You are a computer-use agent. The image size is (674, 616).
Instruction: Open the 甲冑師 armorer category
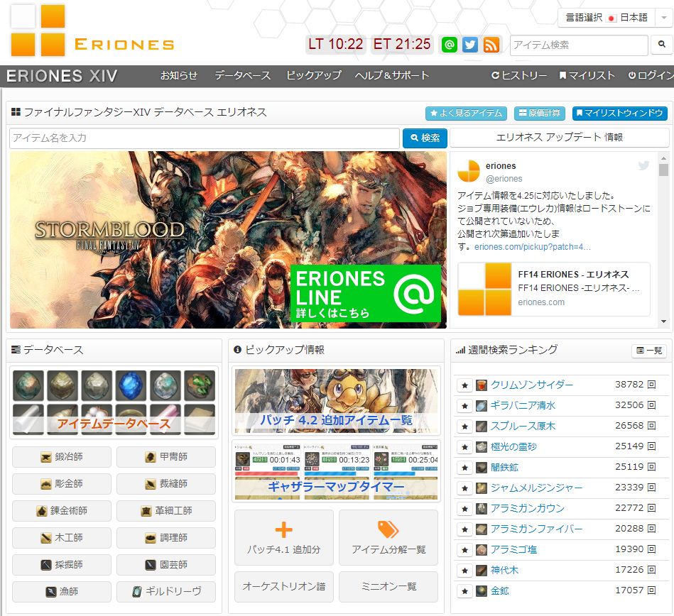coord(166,457)
